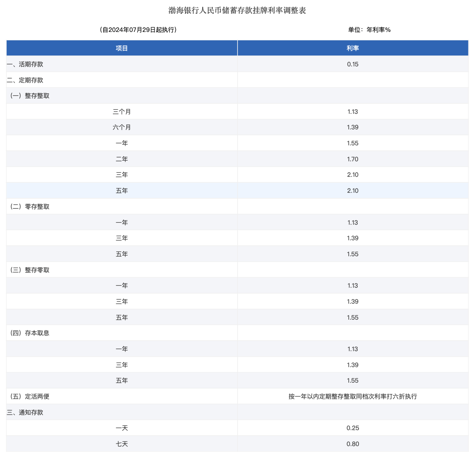Click the text 按一年以内定期整存整取同档次利率打六折执行
The image size is (476, 457).
[x=353, y=397]
